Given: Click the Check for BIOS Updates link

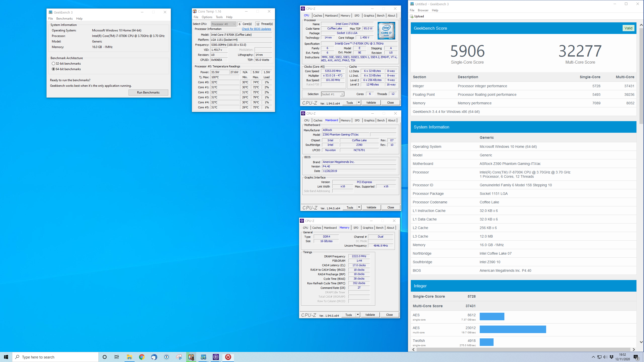Looking at the screenshot, I should pos(256,29).
